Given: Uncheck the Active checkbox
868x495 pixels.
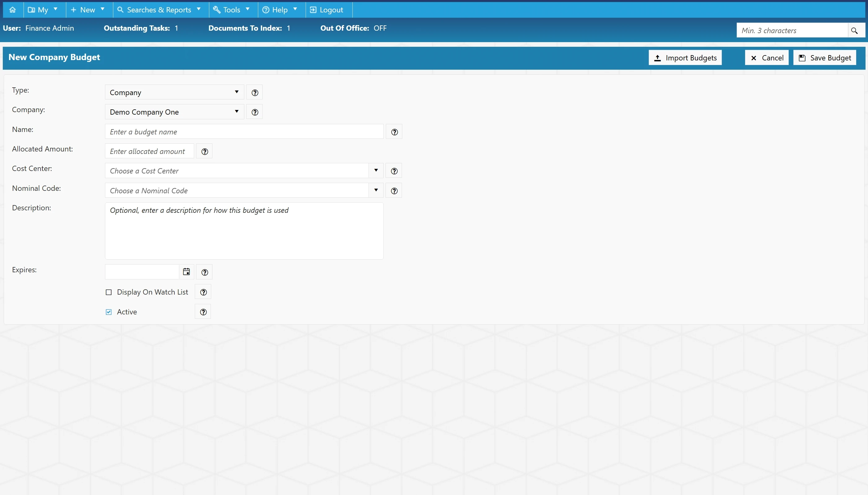Looking at the screenshot, I should pos(109,312).
